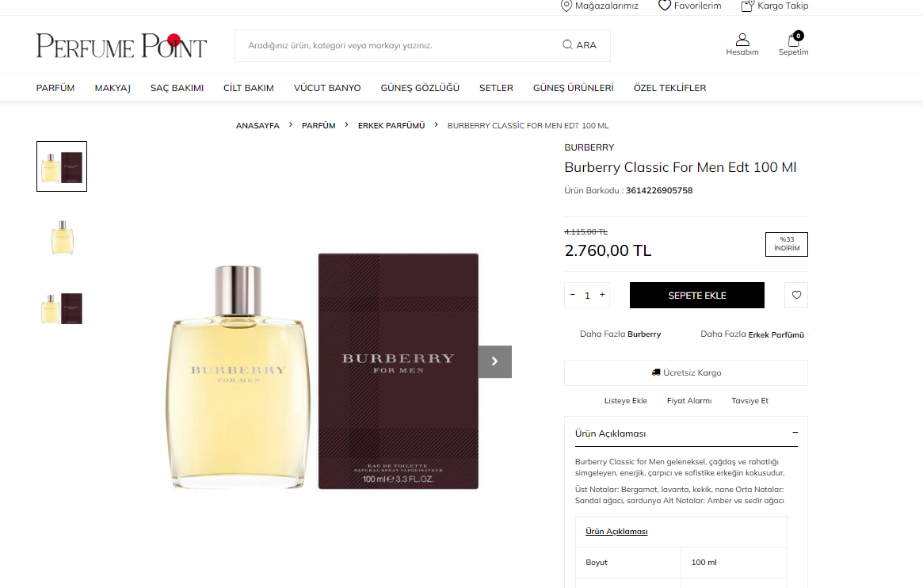The image size is (923, 588).
Task: Click the ARA search magnifier button
Action: click(580, 45)
